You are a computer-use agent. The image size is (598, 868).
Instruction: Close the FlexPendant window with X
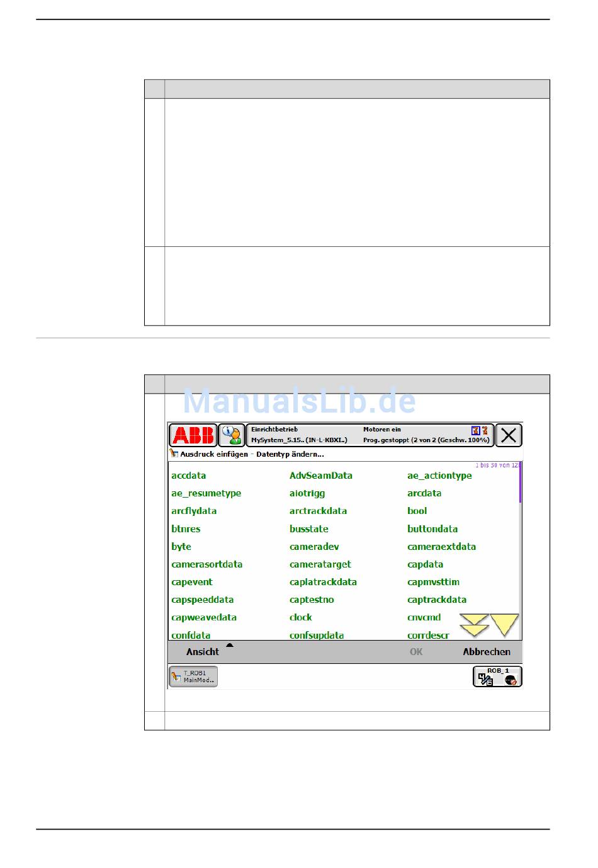click(x=509, y=435)
